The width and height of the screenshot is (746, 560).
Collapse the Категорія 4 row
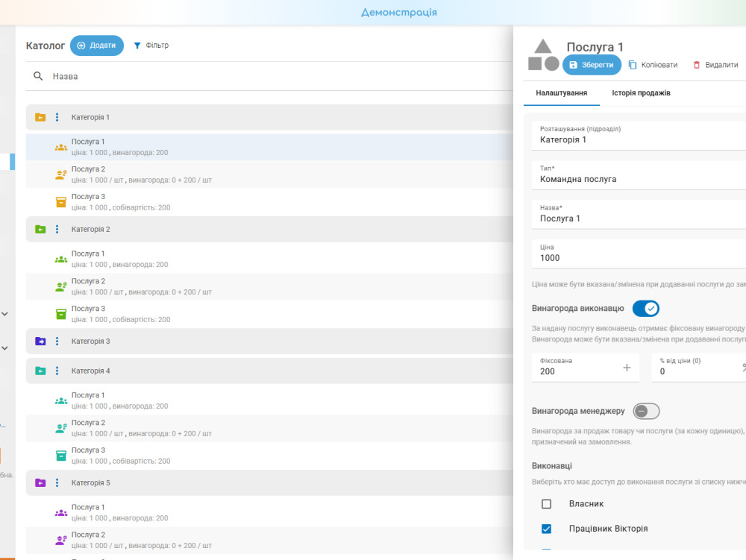(x=269, y=371)
